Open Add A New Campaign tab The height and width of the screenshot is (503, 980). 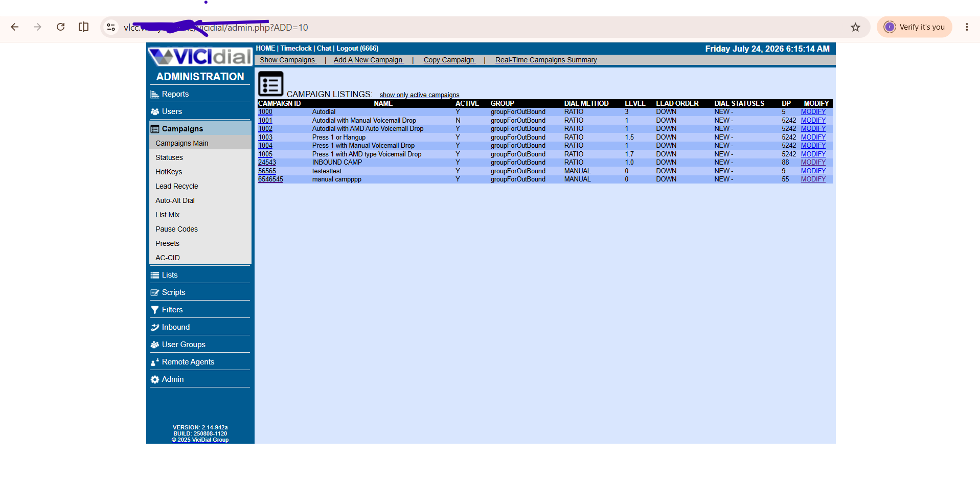pos(369,60)
